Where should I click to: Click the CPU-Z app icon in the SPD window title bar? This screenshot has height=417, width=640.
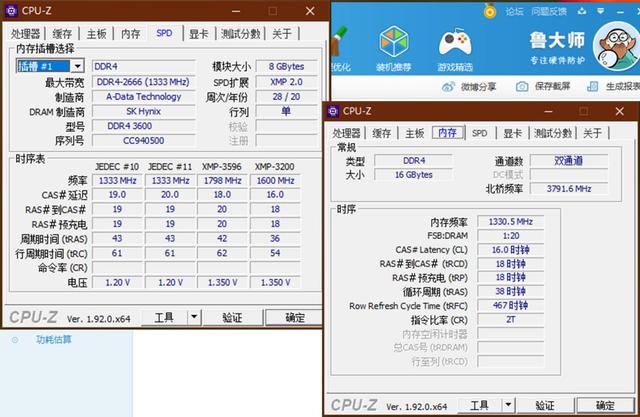(11, 11)
